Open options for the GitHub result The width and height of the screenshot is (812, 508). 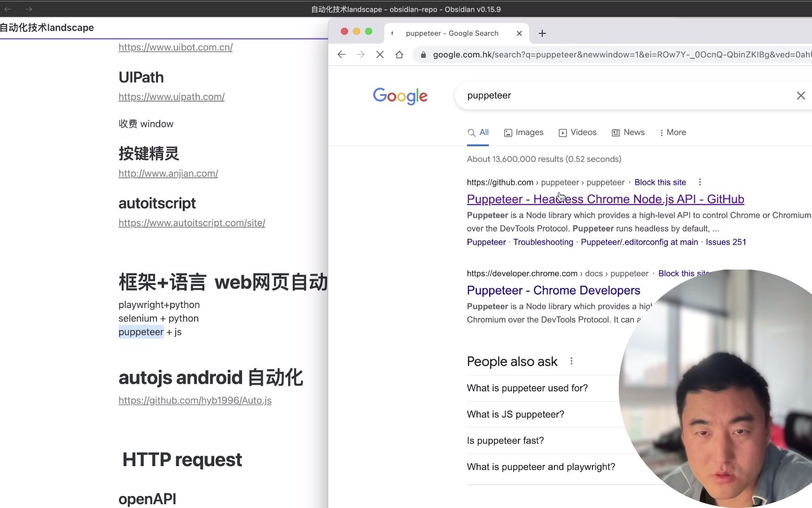pos(700,182)
